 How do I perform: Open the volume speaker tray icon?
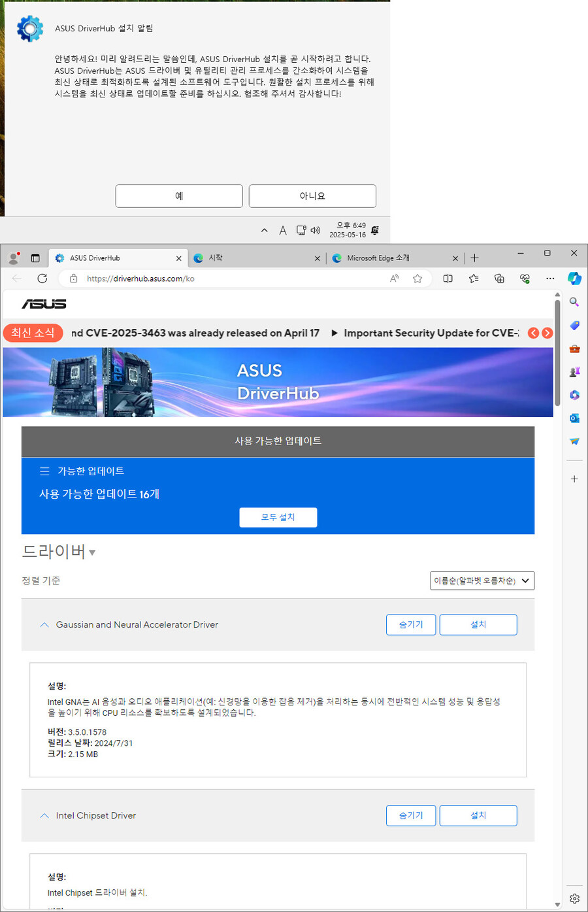point(316,230)
